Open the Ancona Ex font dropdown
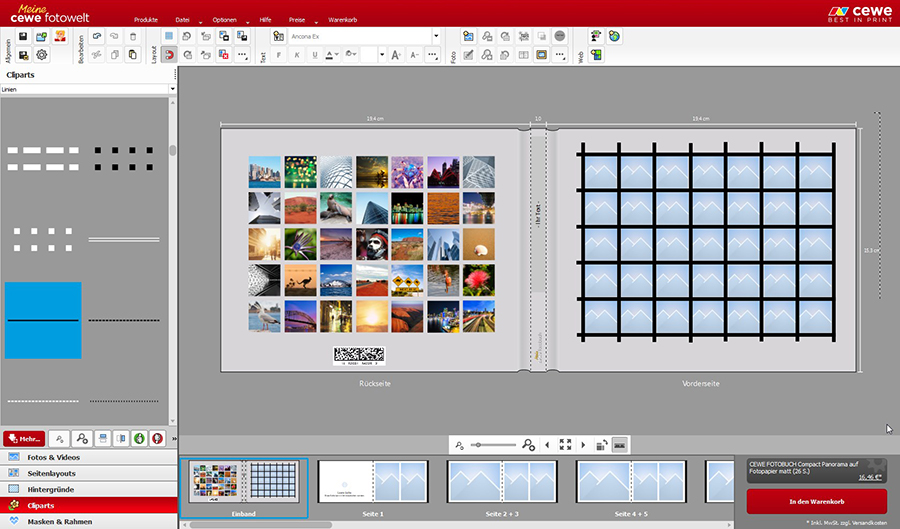This screenshot has height=529, width=900. [436, 36]
